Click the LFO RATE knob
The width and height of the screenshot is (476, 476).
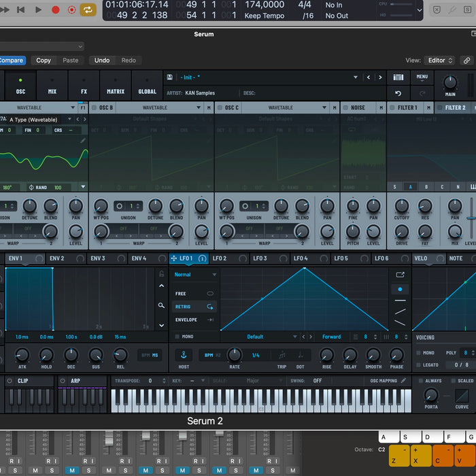point(235,354)
